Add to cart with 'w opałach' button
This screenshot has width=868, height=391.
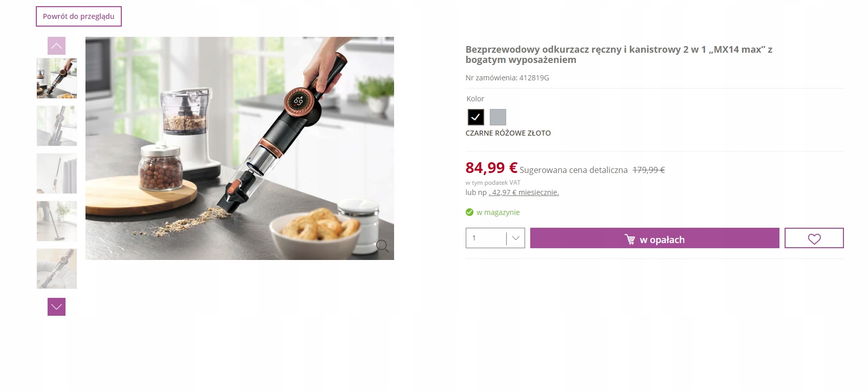[655, 238]
